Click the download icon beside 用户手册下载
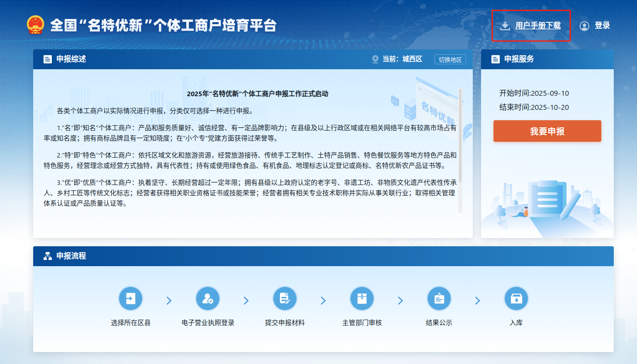This screenshot has width=637, height=364. [505, 26]
